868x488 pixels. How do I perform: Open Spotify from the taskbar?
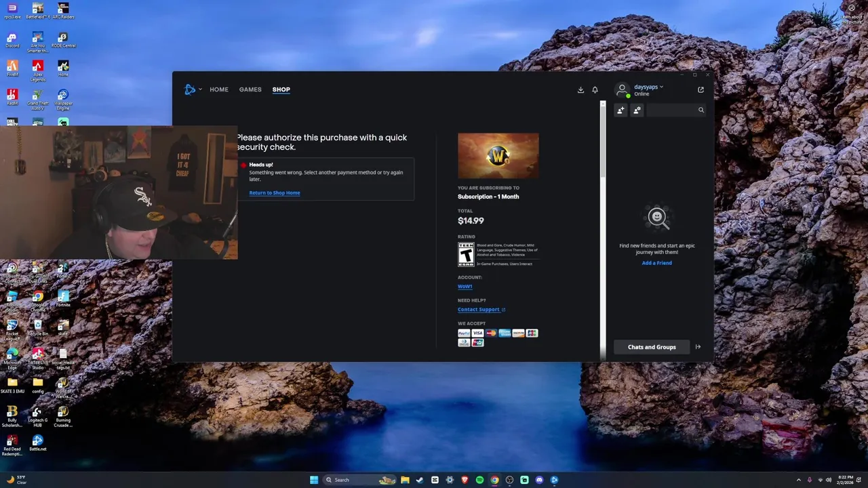click(479, 480)
